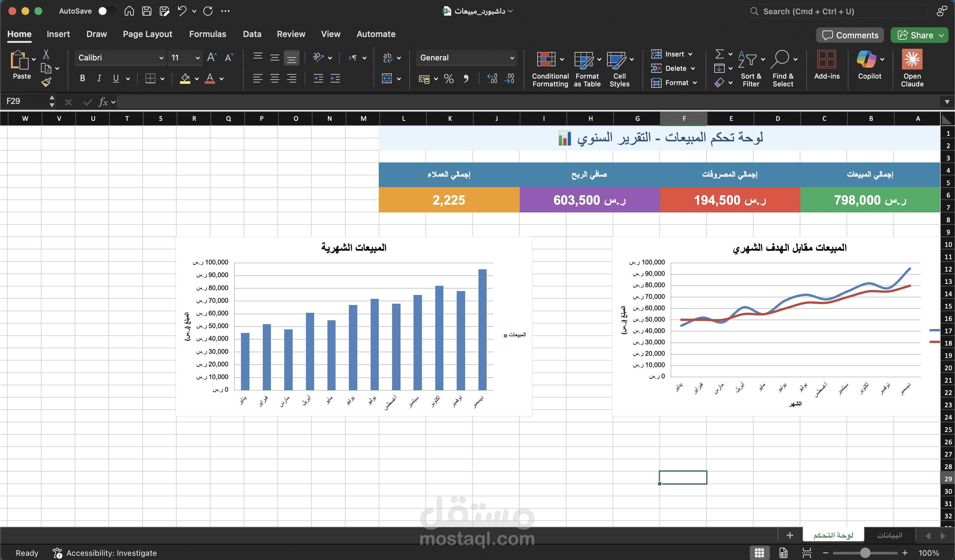The image size is (955, 560).
Task: Switch to the Formulas ribbon tab
Action: (x=208, y=34)
